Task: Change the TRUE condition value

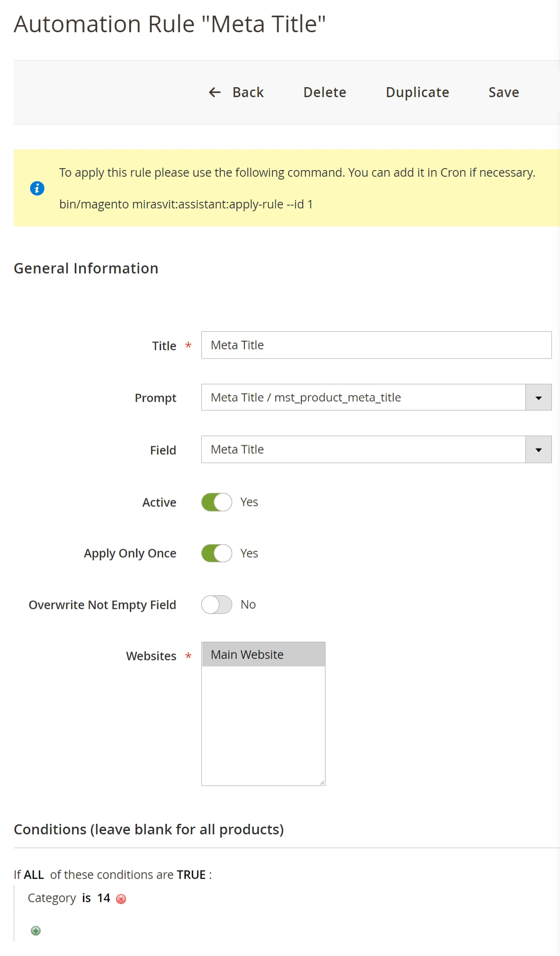Action: (x=191, y=875)
